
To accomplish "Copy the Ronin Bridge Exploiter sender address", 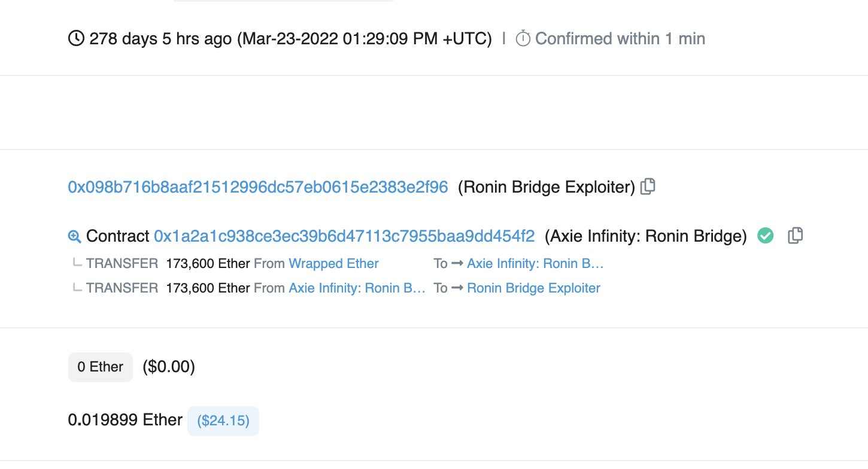I will [x=648, y=187].
